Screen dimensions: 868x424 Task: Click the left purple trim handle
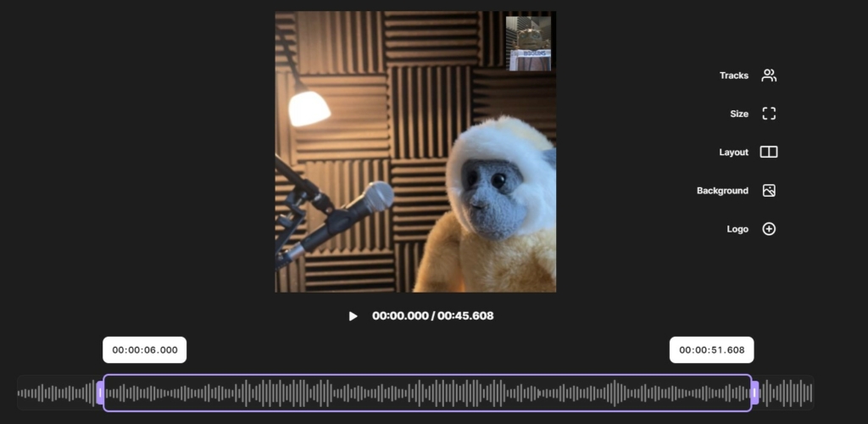point(100,393)
